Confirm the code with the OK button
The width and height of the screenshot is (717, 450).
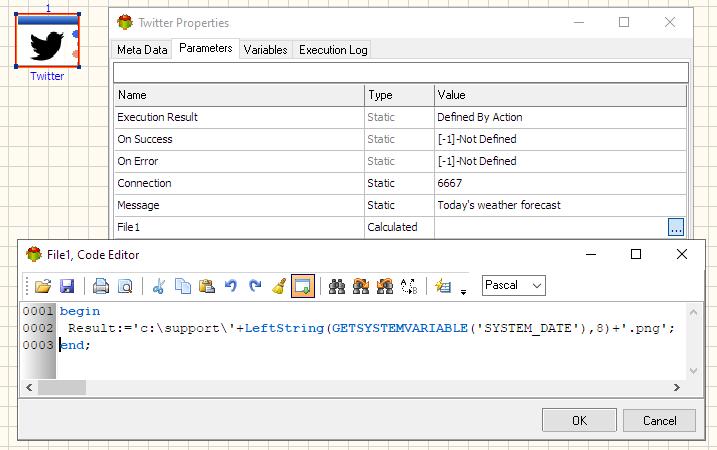[x=579, y=420]
